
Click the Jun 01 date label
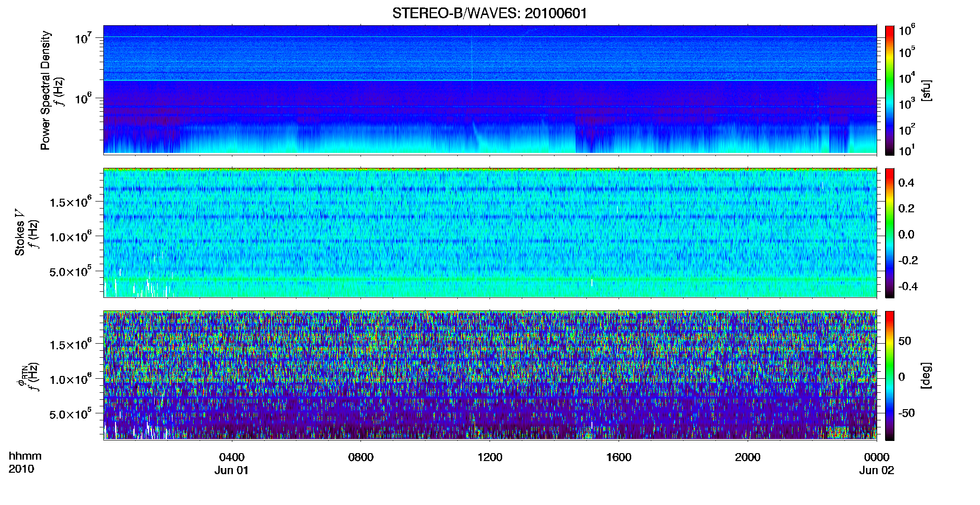tap(232, 470)
